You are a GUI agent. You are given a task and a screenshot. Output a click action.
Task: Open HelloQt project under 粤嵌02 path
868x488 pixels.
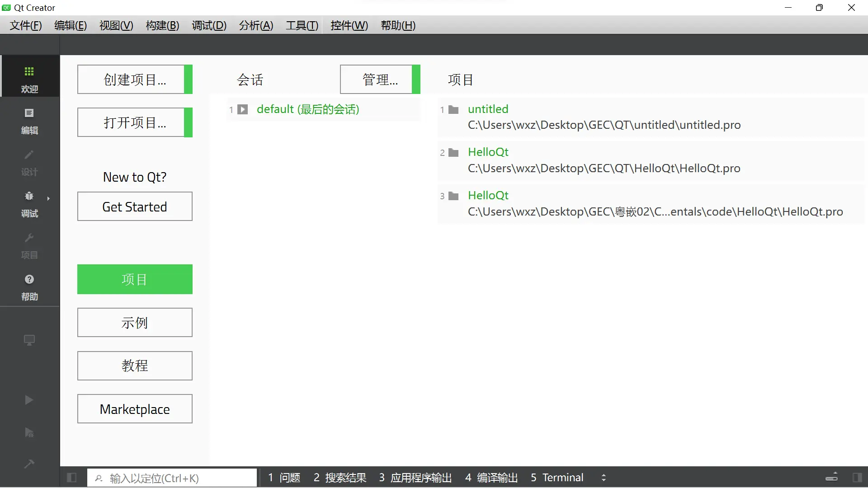[x=488, y=196]
